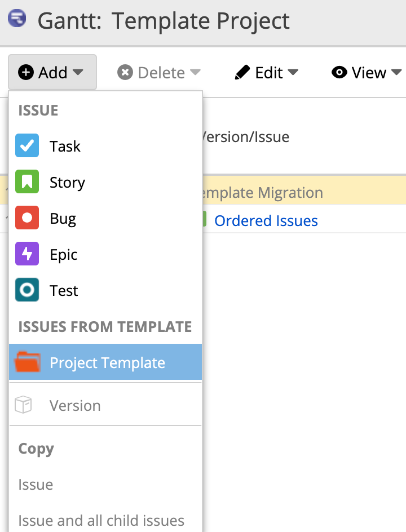Click the Version box icon
The width and height of the screenshot is (406, 532).
point(24,405)
